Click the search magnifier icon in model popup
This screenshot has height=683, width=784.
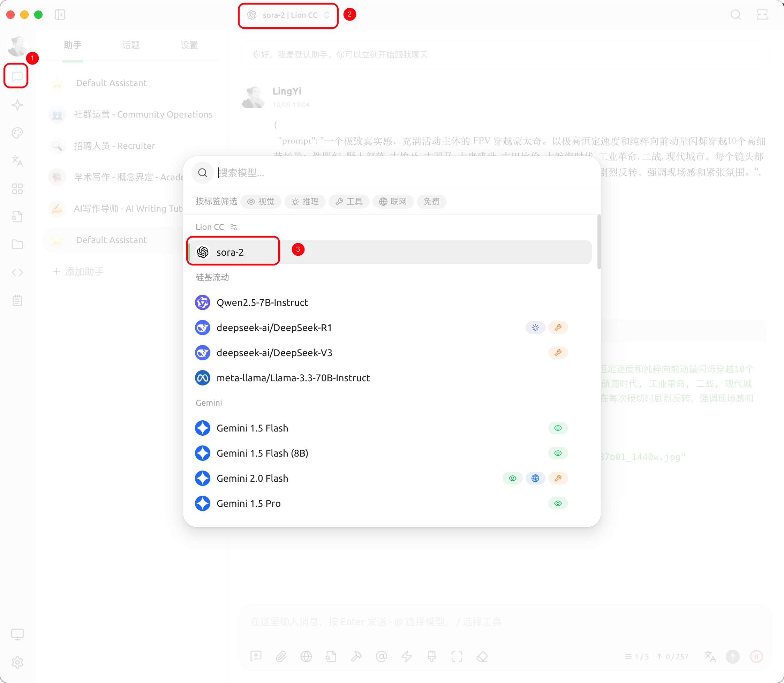(202, 173)
